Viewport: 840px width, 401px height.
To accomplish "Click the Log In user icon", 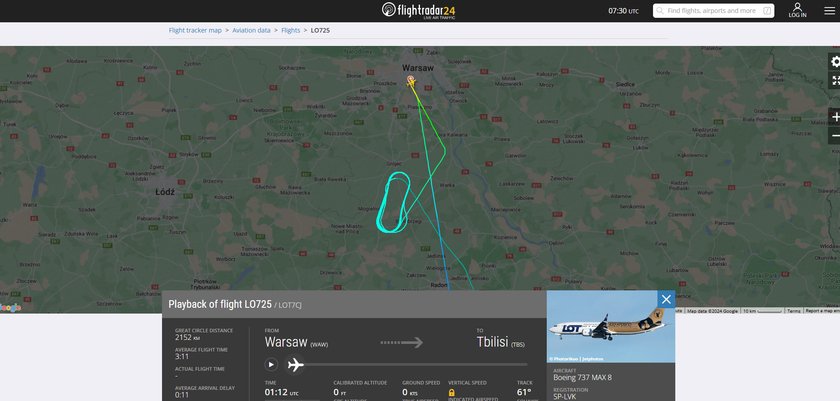I will pyautogui.click(x=797, y=10).
